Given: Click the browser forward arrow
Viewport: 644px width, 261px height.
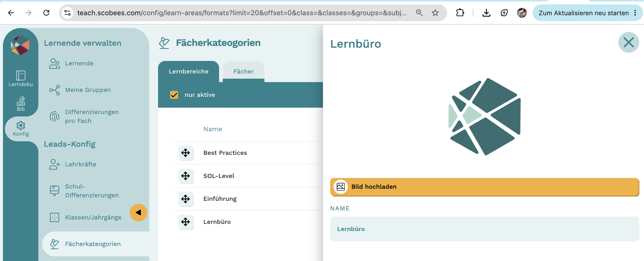Looking at the screenshot, I should pyautogui.click(x=29, y=13).
